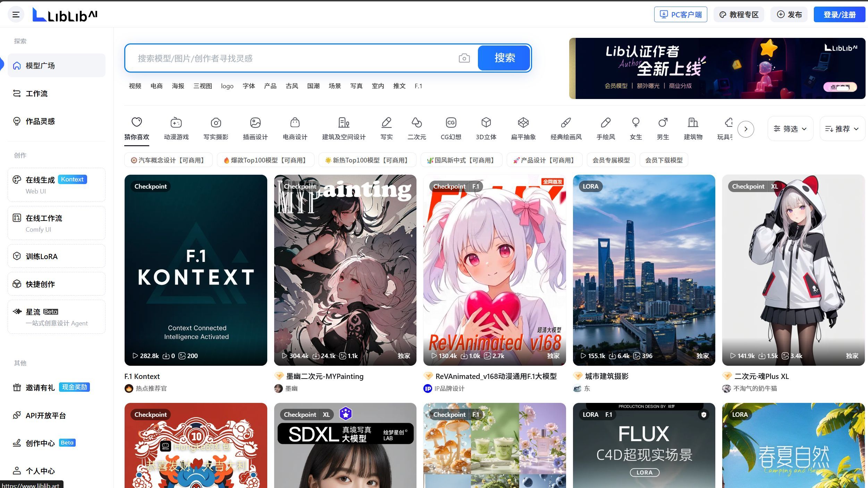
Task: Open the 推荐 sort dropdown
Action: pyautogui.click(x=842, y=129)
